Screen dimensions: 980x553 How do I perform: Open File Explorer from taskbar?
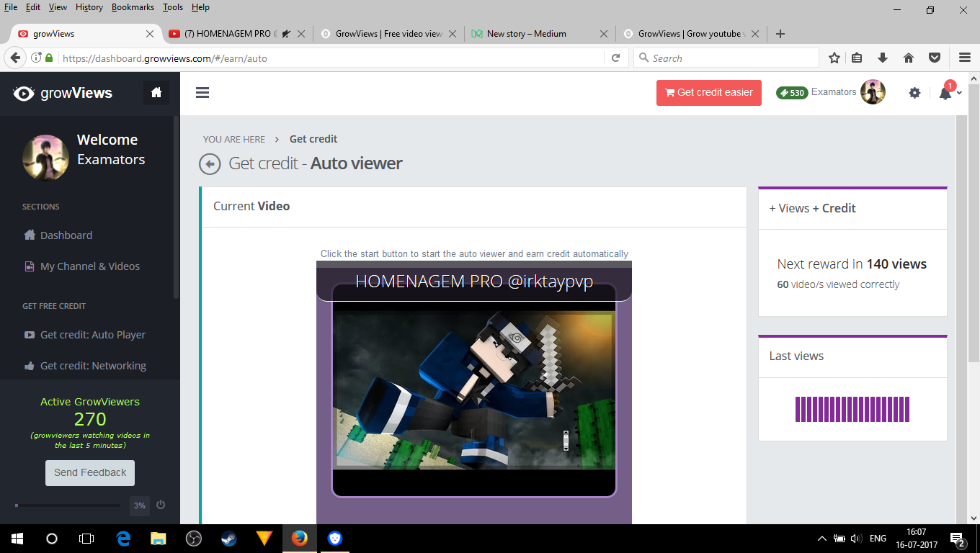pos(159,538)
